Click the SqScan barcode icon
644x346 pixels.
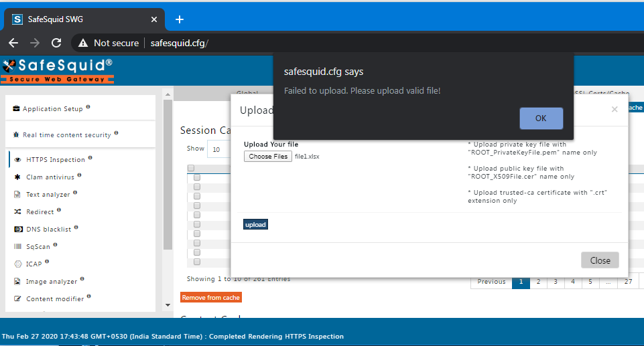17,246
